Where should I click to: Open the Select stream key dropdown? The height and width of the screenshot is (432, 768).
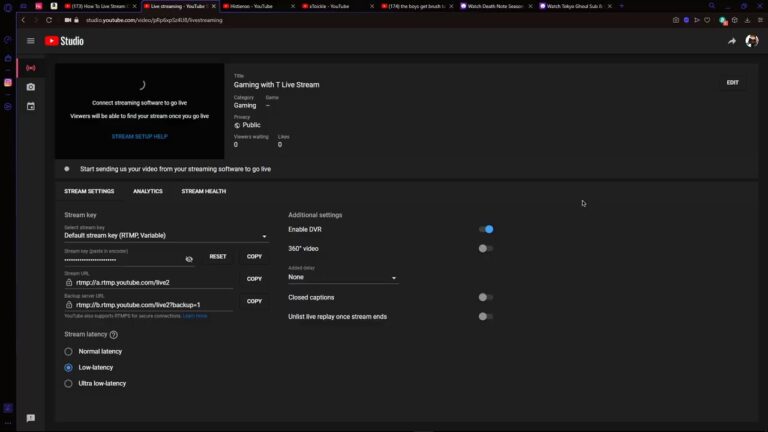pos(166,236)
